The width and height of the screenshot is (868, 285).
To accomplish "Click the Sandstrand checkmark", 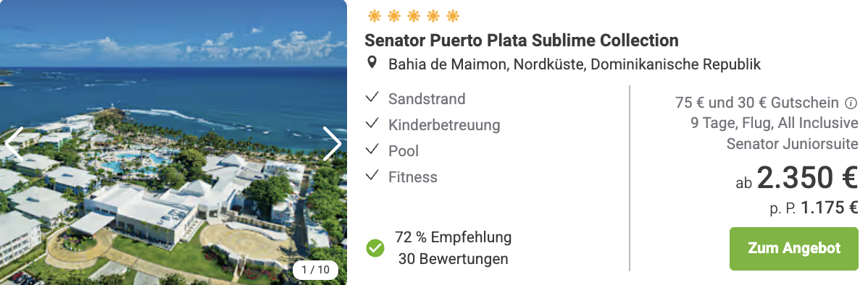I will pyautogui.click(x=372, y=98).
